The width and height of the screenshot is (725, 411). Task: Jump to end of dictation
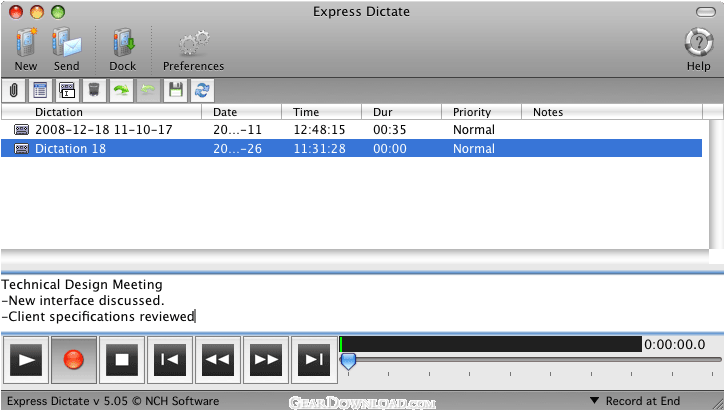click(x=314, y=360)
